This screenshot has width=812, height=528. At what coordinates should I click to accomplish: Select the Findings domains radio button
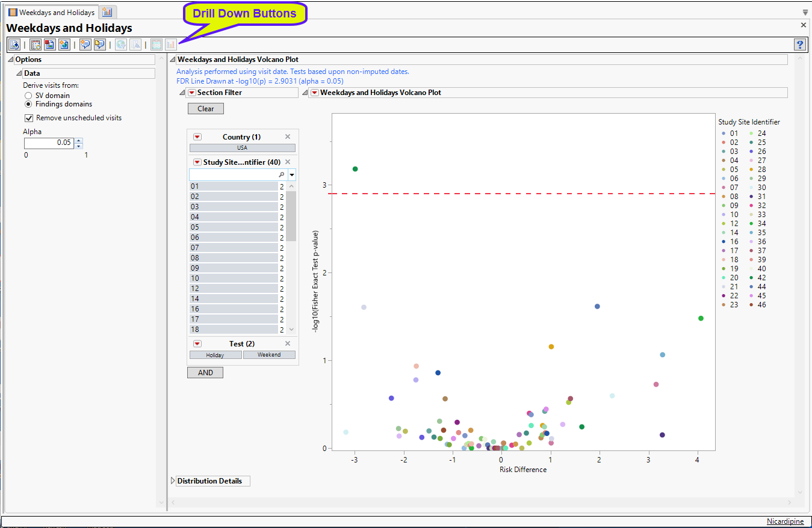click(x=28, y=104)
